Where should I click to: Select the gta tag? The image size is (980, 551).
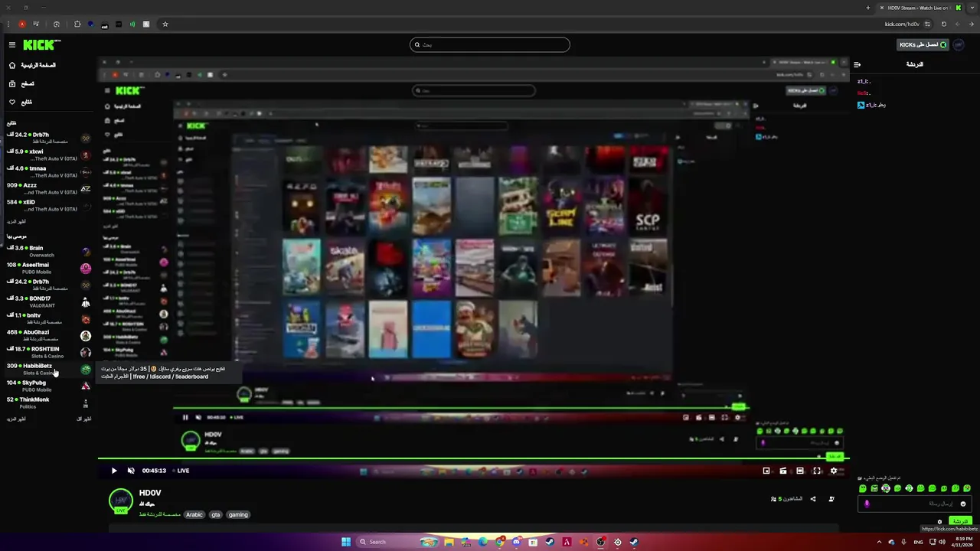[x=216, y=514]
